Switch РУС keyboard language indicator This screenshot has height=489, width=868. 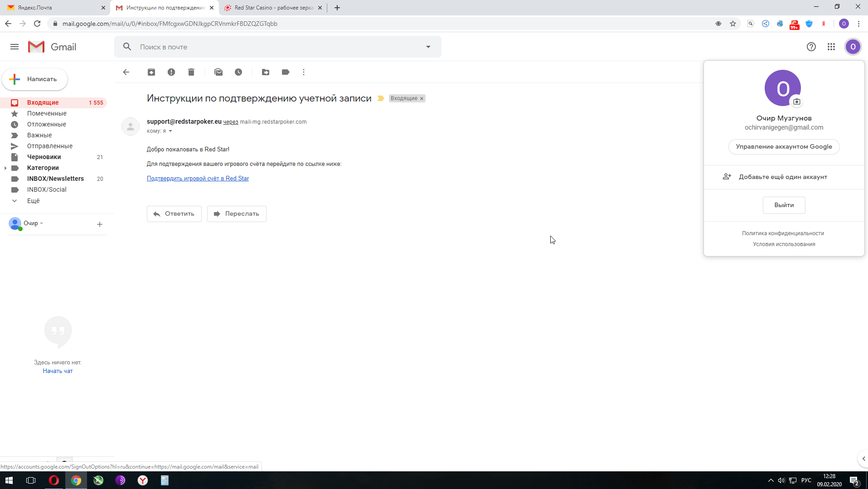tap(806, 480)
